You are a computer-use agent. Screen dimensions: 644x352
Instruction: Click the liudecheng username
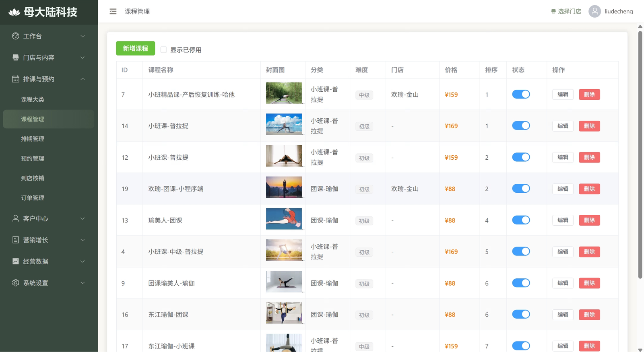pyautogui.click(x=619, y=11)
